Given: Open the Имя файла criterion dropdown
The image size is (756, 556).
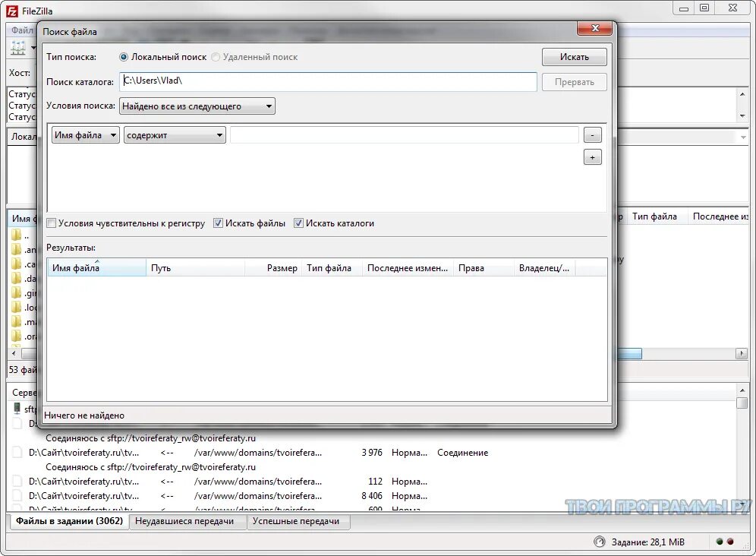Looking at the screenshot, I should (x=85, y=135).
